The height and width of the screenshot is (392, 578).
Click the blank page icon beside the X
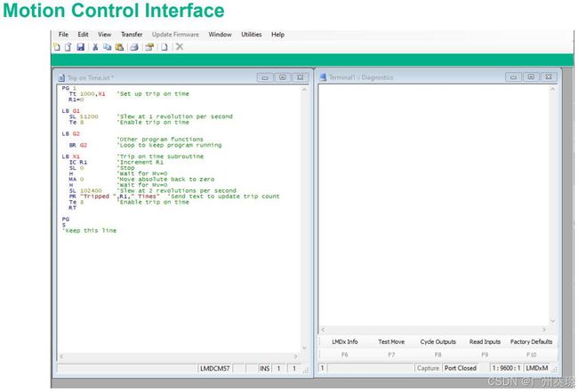tap(165, 47)
